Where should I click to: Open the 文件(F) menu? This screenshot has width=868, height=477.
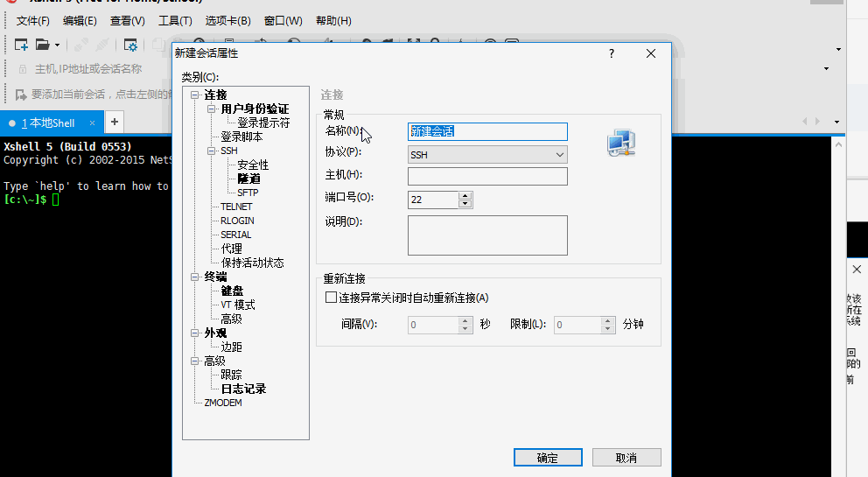[x=32, y=21]
